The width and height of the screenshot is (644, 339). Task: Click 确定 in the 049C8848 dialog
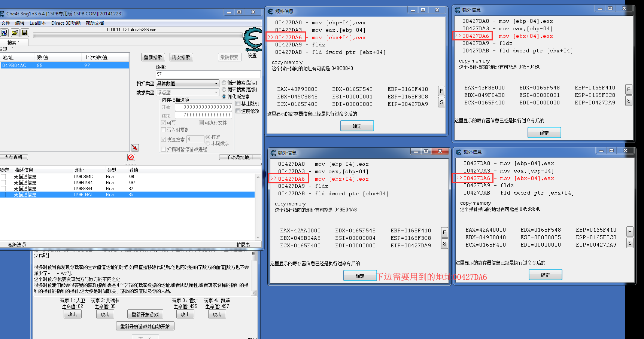click(x=357, y=126)
